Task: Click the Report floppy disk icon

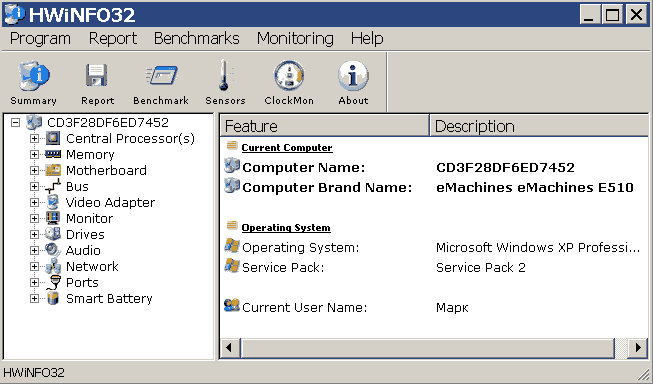Action: 97,75
